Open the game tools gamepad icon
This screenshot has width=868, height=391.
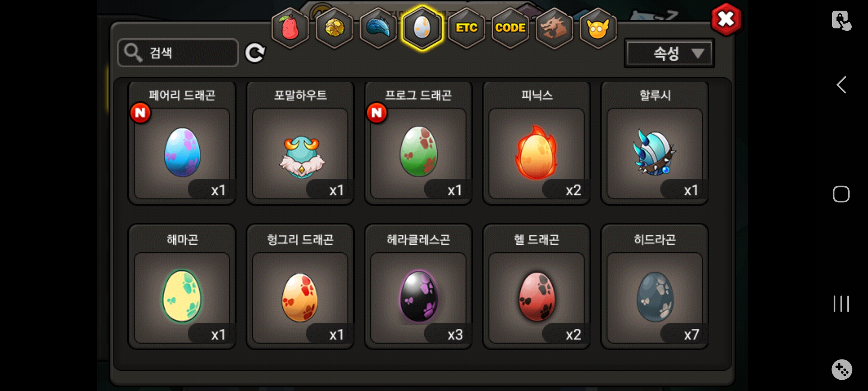pos(842,370)
